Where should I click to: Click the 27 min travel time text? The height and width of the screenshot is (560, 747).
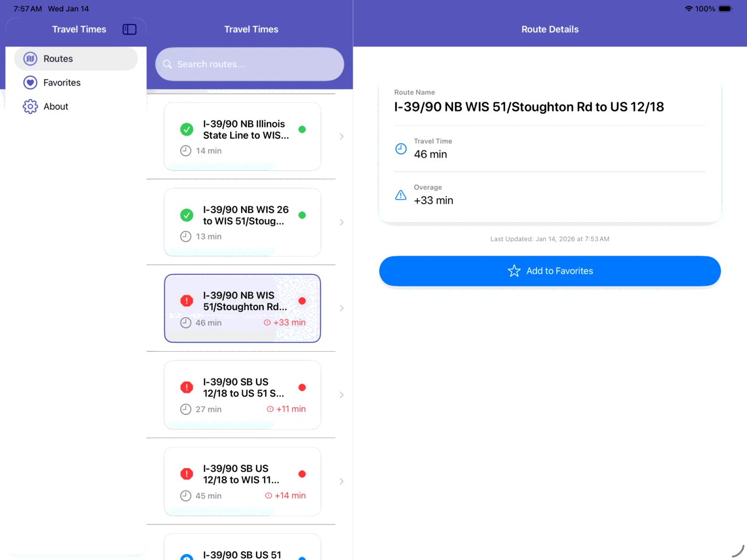tap(209, 410)
